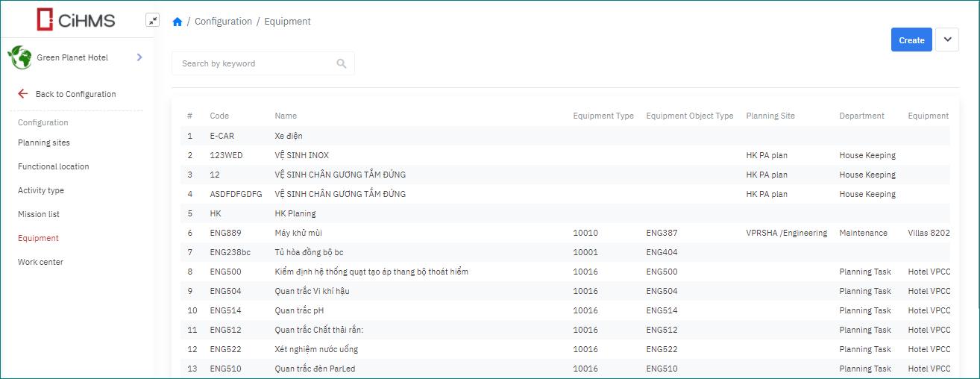Expand the Green Planet Hotel chevron
Viewport: 980px width, 379px height.
(139, 57)
